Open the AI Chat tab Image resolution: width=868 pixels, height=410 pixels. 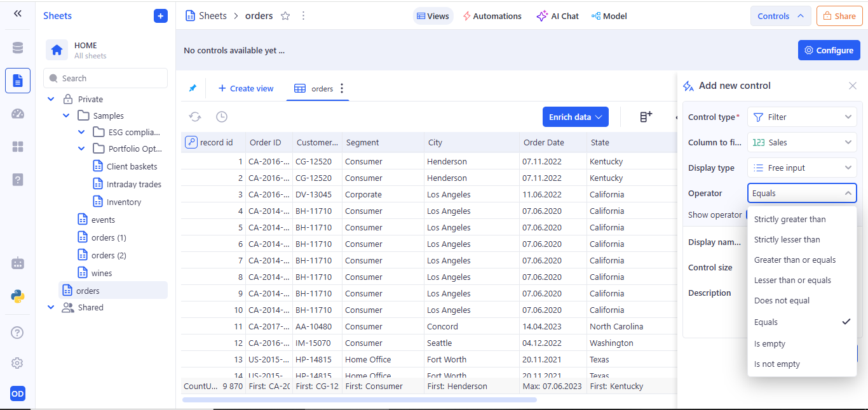tap(557, 16)
